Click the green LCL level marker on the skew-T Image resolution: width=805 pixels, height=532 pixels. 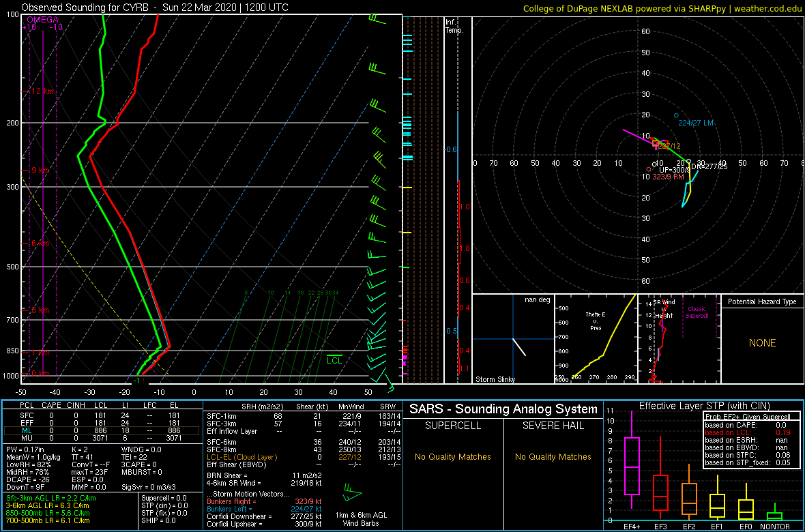click(x=335, y=359)
